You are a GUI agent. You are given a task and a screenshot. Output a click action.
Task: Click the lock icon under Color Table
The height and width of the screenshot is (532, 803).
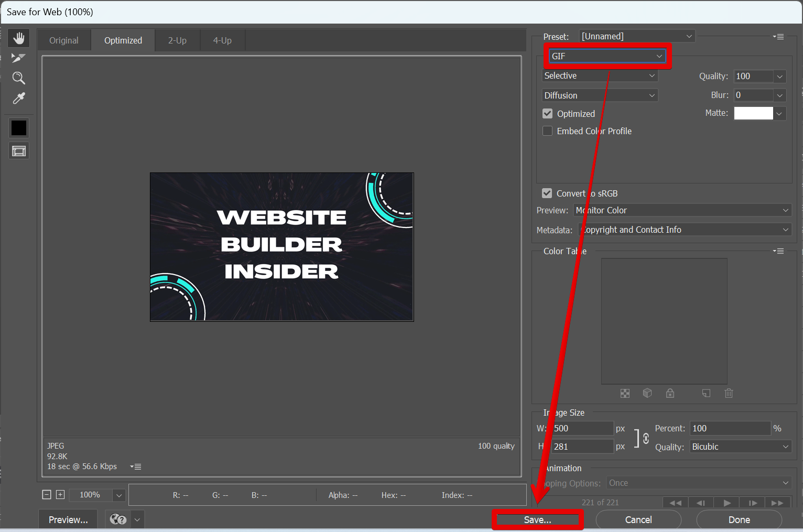click(670, 393)
